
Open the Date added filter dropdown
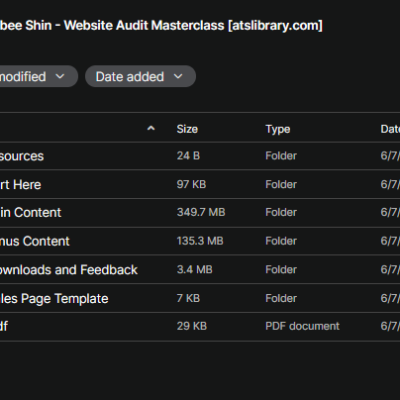[x=140, y=76]
